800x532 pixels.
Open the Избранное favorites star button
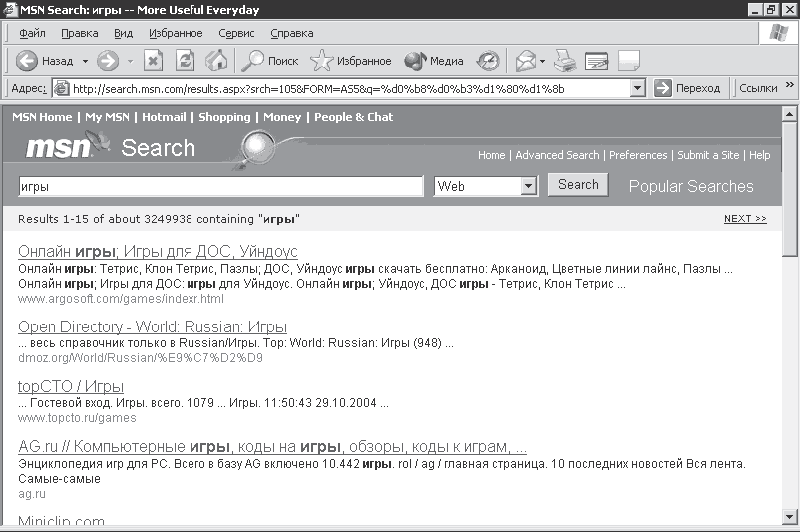(x=351, y=61)
